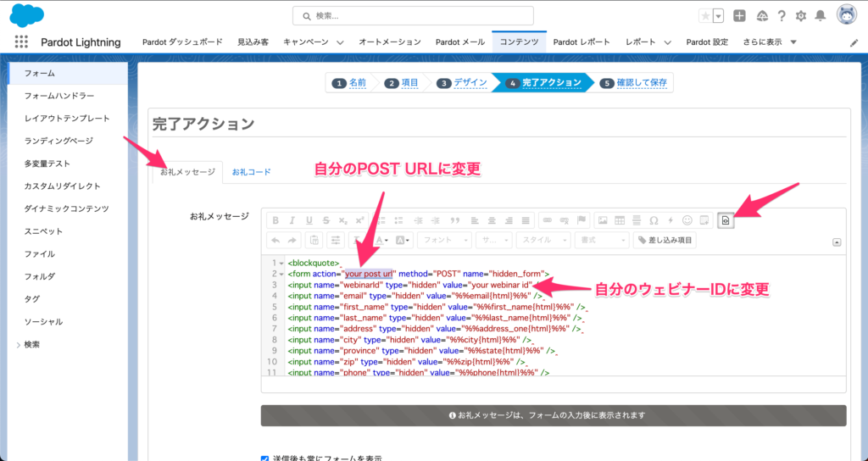
Task: Expand the さらに表示 more menu
Action: (770, 42)
